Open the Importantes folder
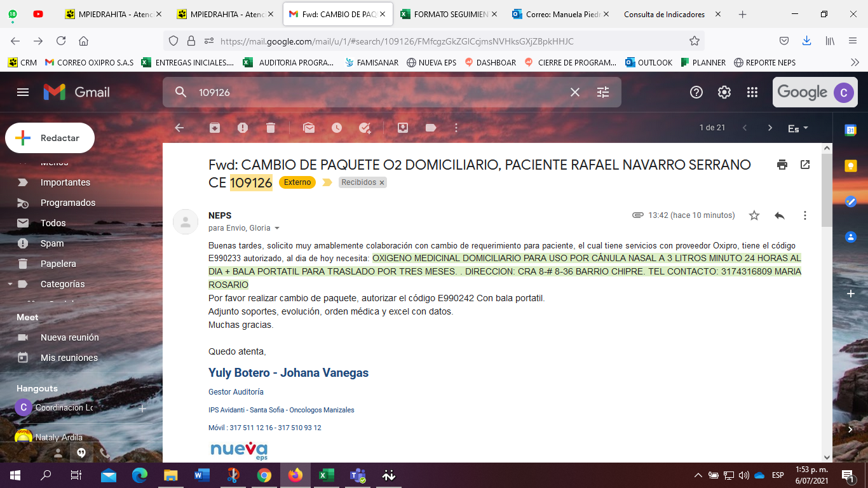Viewport: 868px width, 488px height. pos(65,182)
